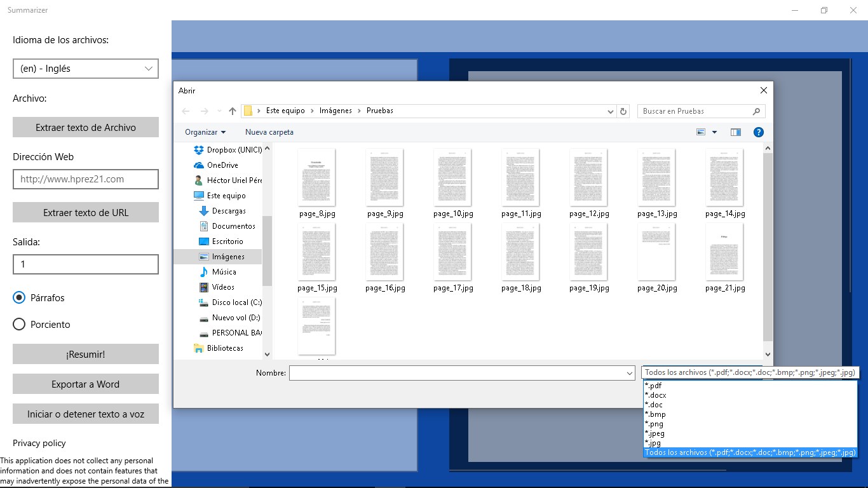
Task: Refresh the Pruebas folder view
Action: pos(623,111)
